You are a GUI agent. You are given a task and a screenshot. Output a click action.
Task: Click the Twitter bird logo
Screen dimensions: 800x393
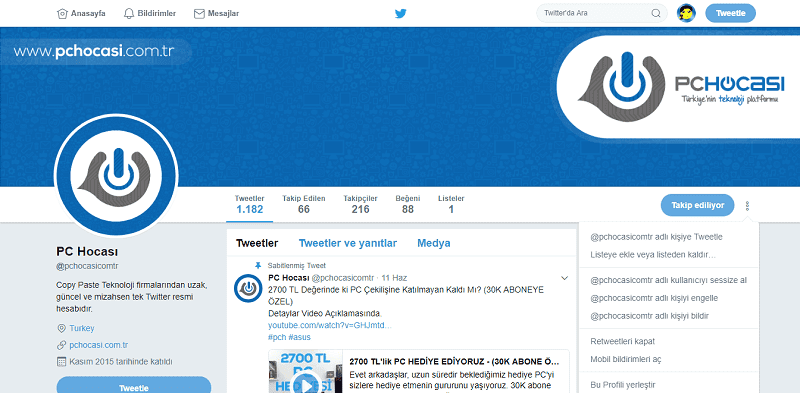point(401,14)
